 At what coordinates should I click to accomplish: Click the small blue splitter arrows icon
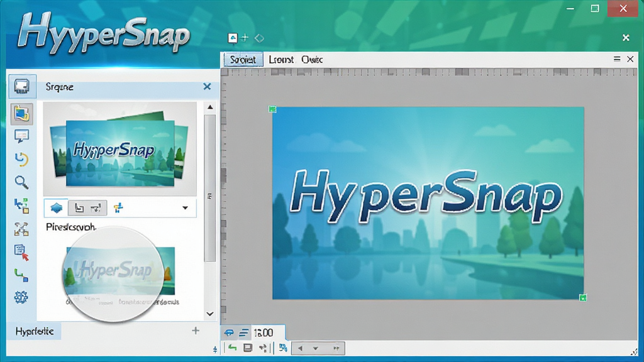(x=215, y=349)
